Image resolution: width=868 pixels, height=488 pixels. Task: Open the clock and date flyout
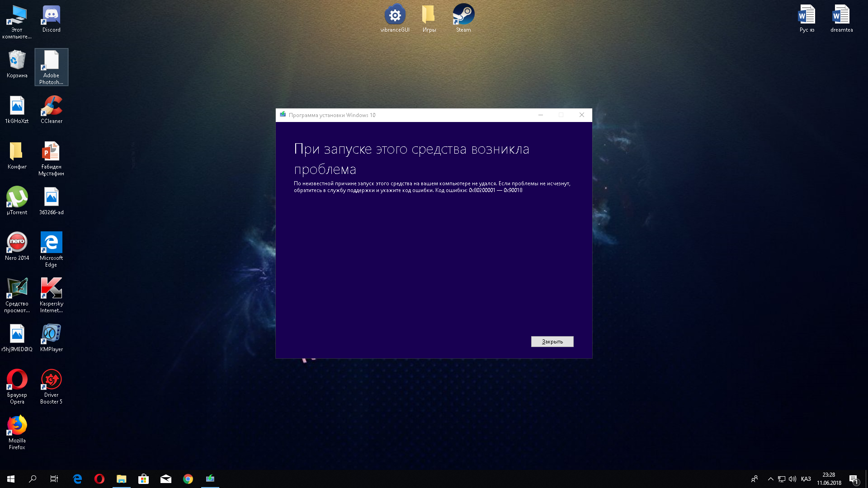829,479
